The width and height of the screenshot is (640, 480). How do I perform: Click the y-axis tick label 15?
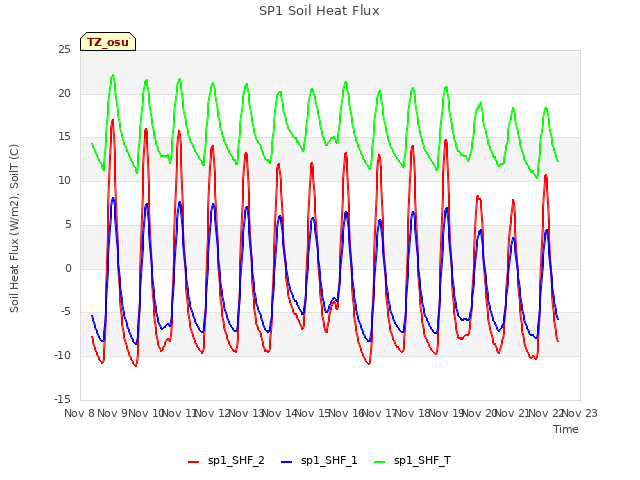coord(64,137)
